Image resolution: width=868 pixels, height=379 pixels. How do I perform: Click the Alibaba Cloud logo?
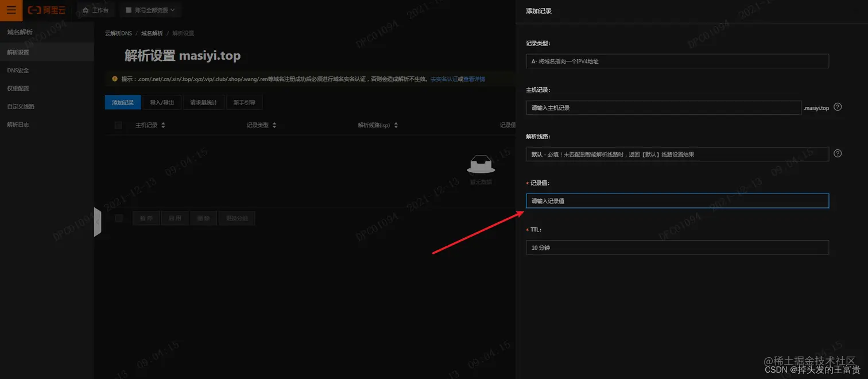pos(45,10)
